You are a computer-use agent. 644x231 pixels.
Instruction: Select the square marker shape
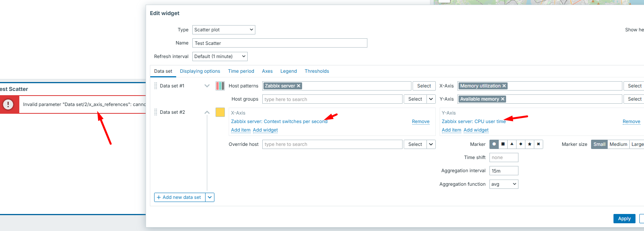(503, 144)
